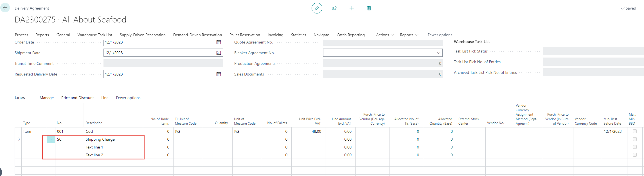
Task: Click the pencil edit icon
Action: (x=317, y=8)
